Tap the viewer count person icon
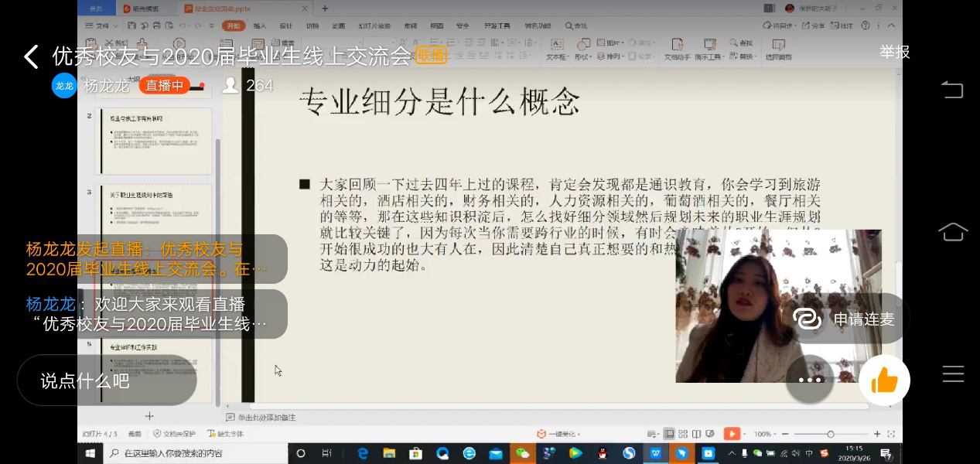Image resolution: width=980 pixels, height=464 pixels. coord(230,85)
